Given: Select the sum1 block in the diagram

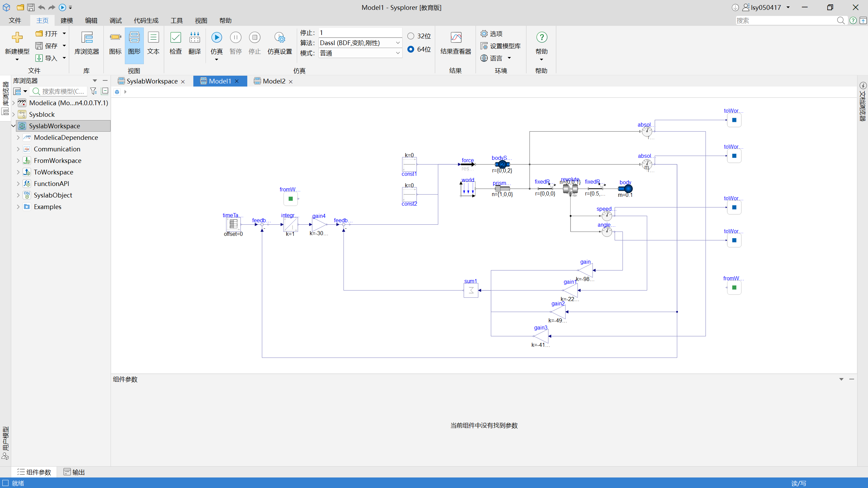Looking at the screenshot, I should coord(471,290).
